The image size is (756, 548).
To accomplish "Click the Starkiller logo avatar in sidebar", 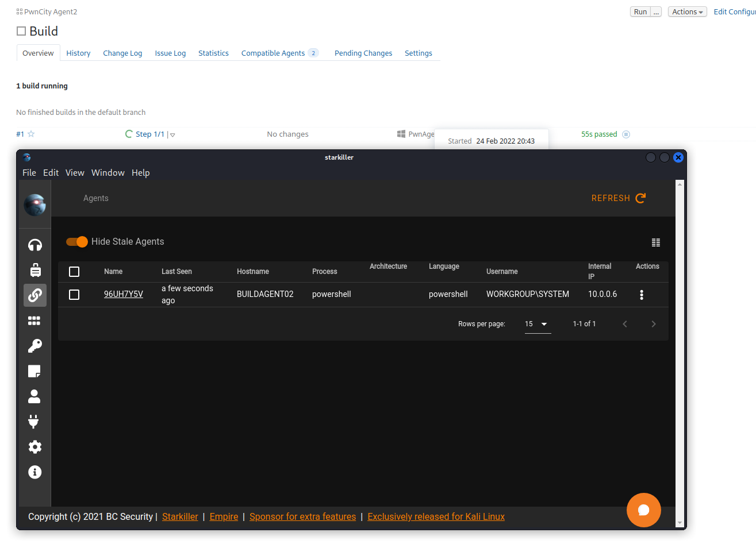I will point(34,204).
